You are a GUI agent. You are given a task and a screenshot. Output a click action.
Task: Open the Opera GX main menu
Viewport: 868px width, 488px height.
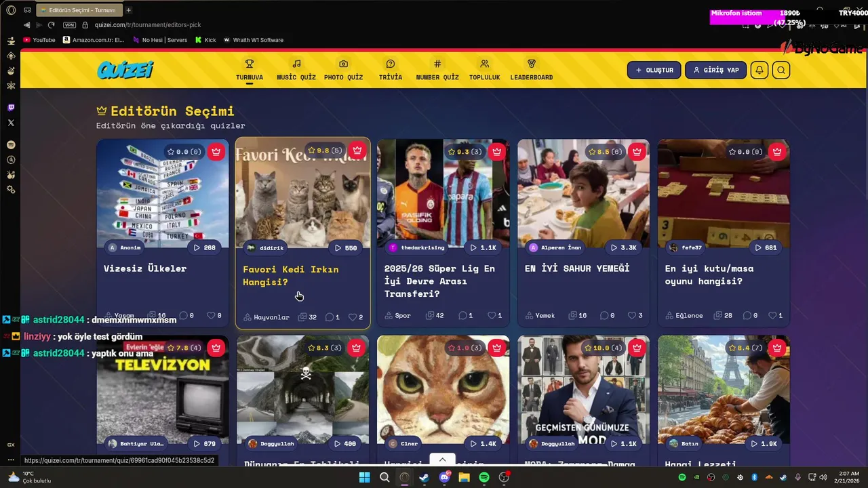[11, 10]
